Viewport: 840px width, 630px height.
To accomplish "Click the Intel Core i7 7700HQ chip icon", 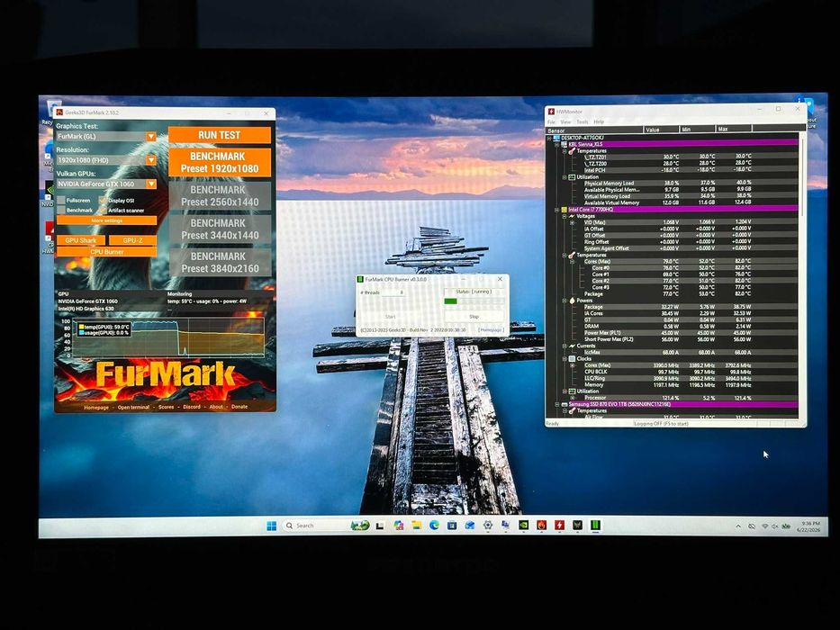I will tap(564, 210).
